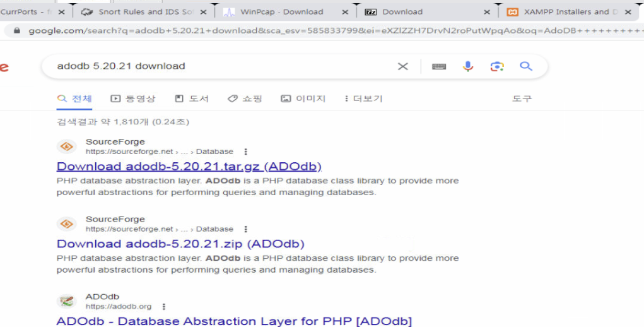Open options menu for zip SourceForge result
The width and height of the screenshot is (644, 327).
245,229
